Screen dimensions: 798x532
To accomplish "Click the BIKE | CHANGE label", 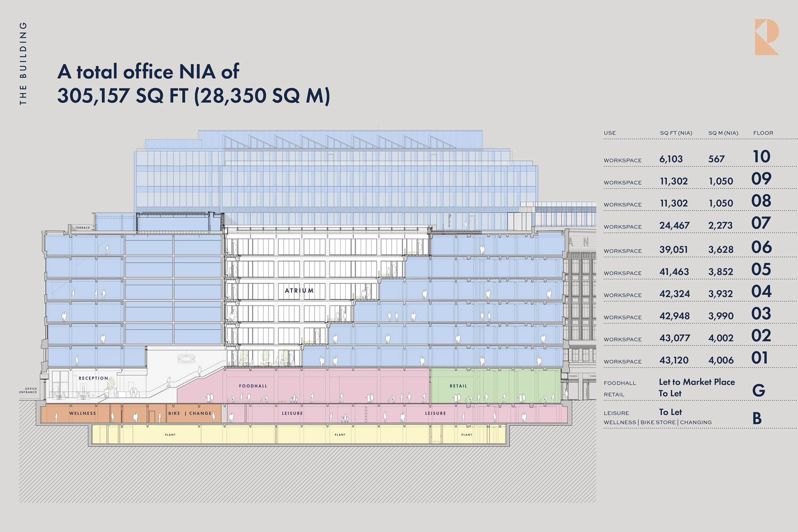I will click(x=190, y=414).
